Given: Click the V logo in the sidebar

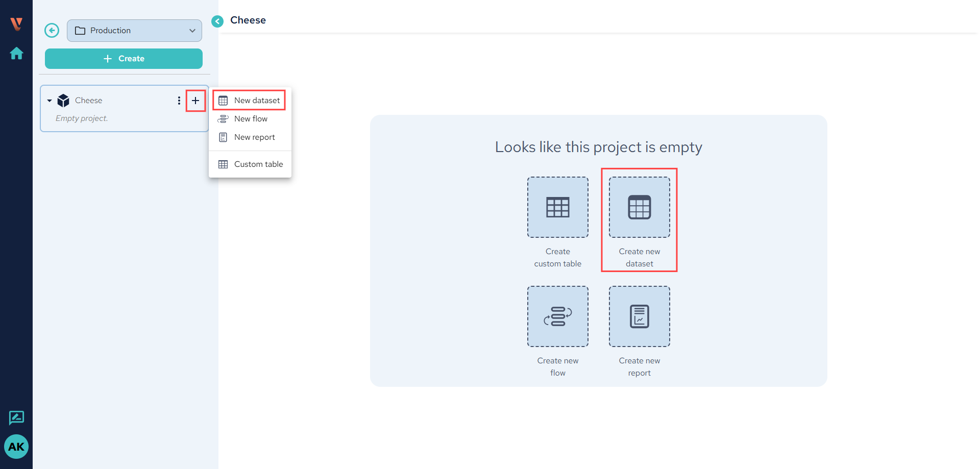Looking at the screenshot, I should [16, 24].
